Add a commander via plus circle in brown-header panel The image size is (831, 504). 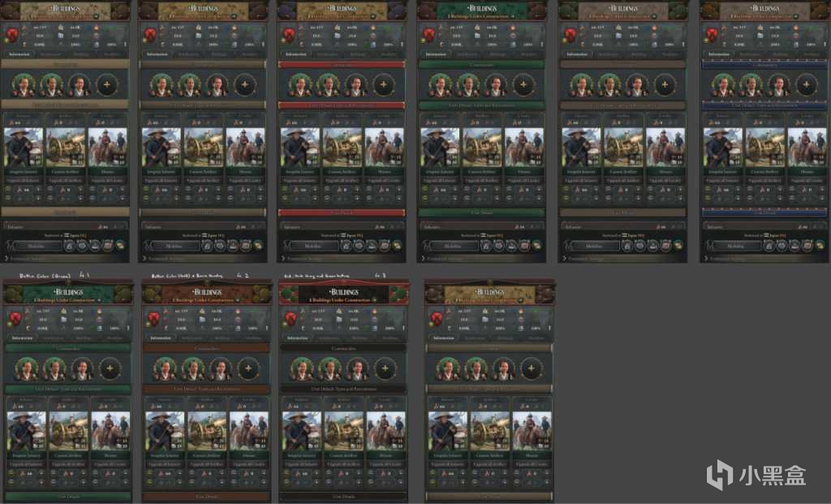tap(248, 368)
